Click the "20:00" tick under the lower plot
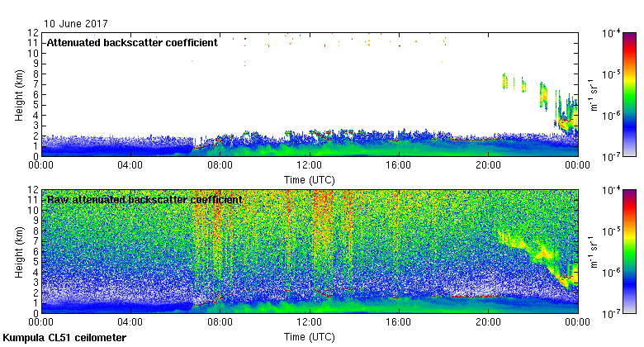The image size is (644, 347). click(488, 322)
